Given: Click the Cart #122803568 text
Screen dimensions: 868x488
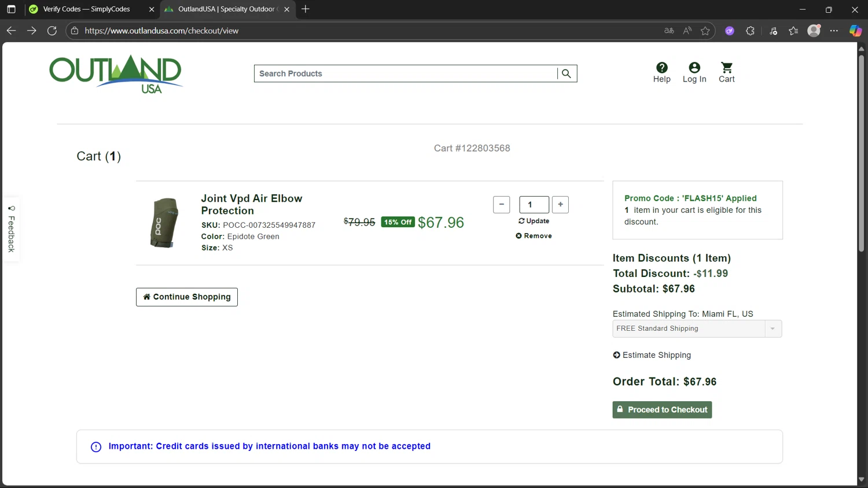Looking at the screenshot, I should [x=472, y=148].
